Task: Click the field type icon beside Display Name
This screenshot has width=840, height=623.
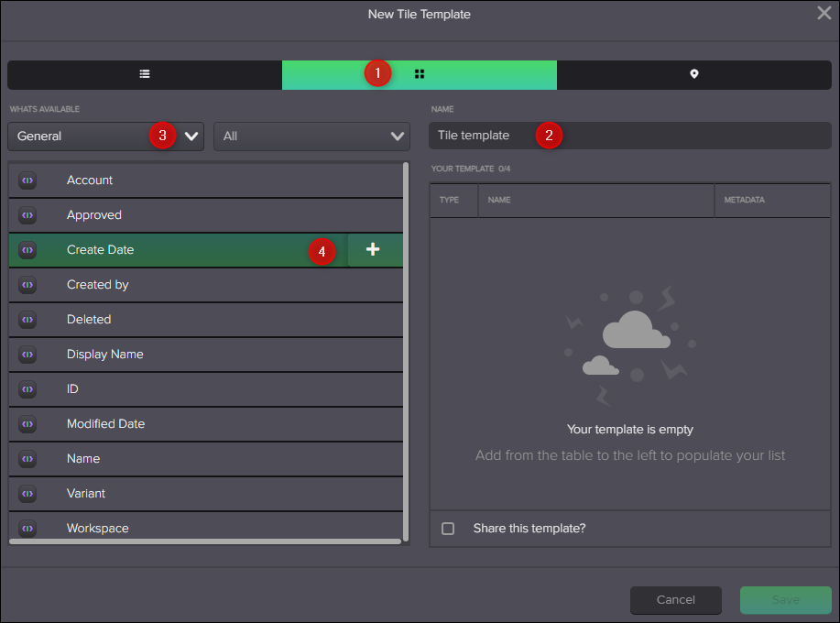Action: point(27,354)
